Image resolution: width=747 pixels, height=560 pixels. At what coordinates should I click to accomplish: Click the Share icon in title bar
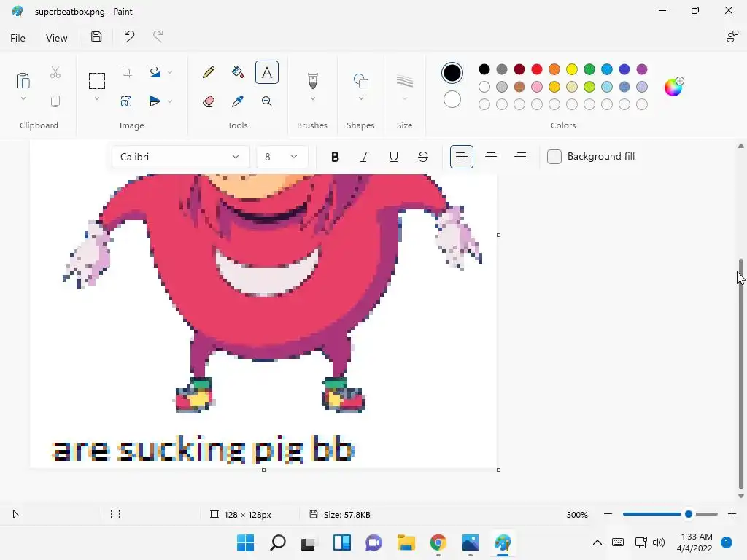click(x=732, y=36)
